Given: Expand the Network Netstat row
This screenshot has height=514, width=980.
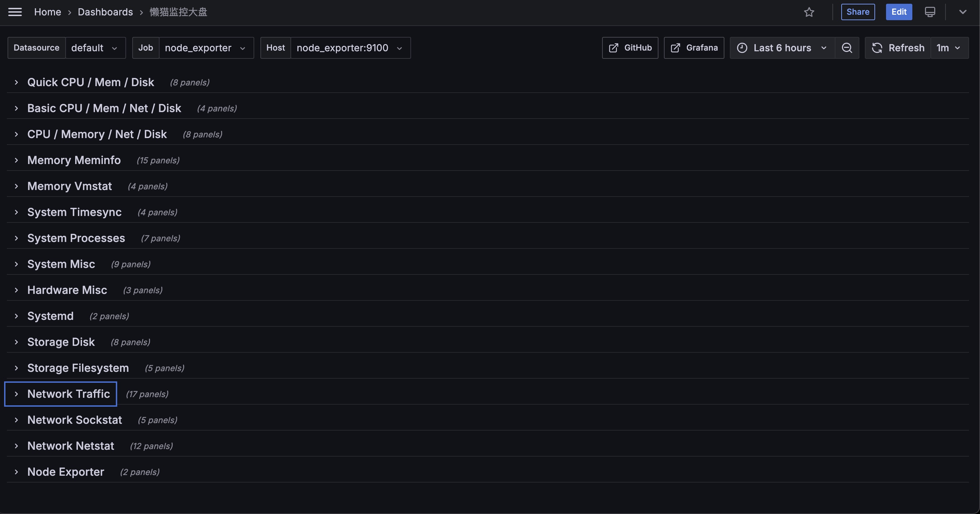Looking at the screenshot, I should click(x=70, y=446).
